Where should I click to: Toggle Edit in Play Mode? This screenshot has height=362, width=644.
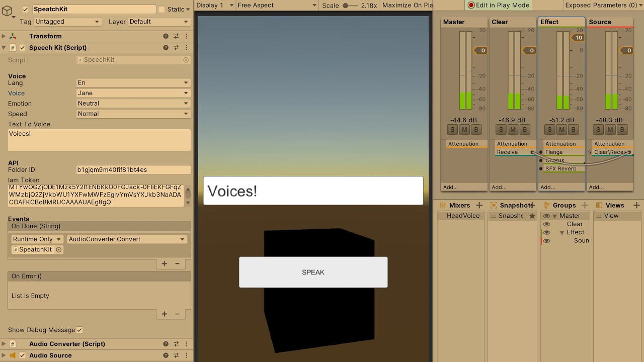coord(498,5)
